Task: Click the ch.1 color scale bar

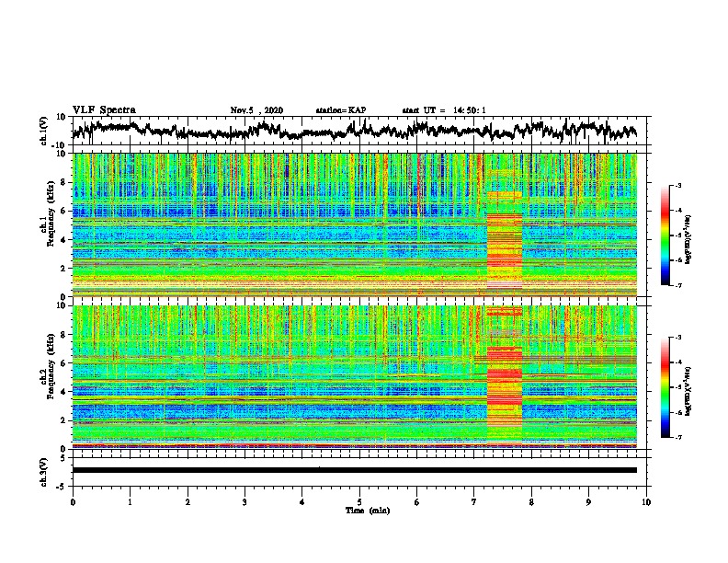Action: [x=665, y=236]
